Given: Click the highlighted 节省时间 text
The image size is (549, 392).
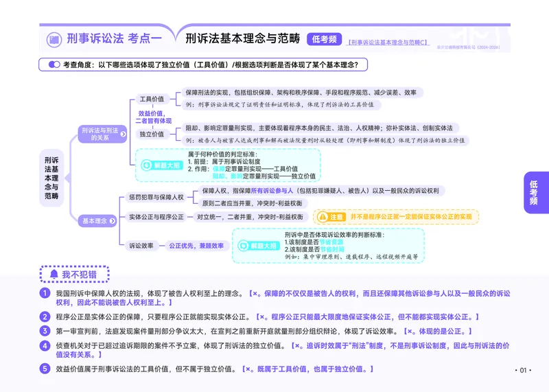Looking at the screenshot, I should click(332, 249).
